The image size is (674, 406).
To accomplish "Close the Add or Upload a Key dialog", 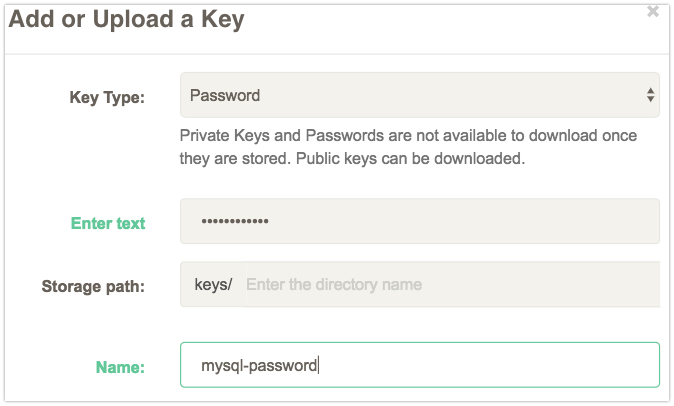I will [653, 11].
